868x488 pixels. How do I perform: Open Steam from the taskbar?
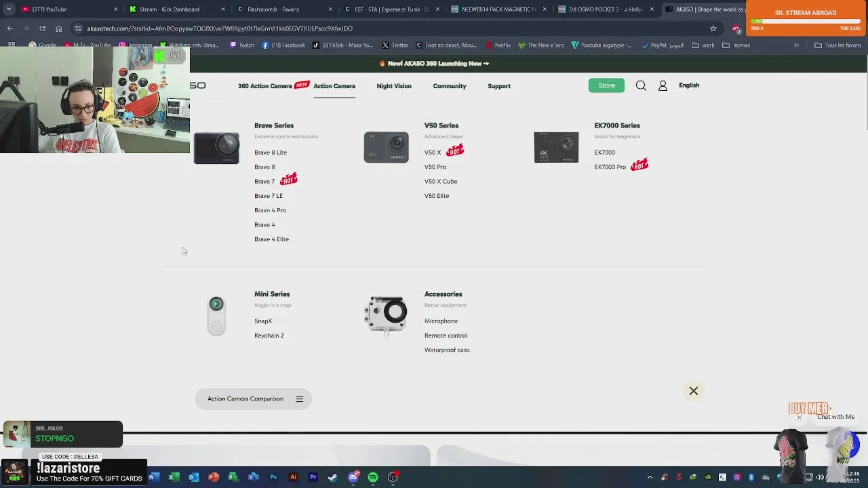pyautogui.click(x=333, y=477)
